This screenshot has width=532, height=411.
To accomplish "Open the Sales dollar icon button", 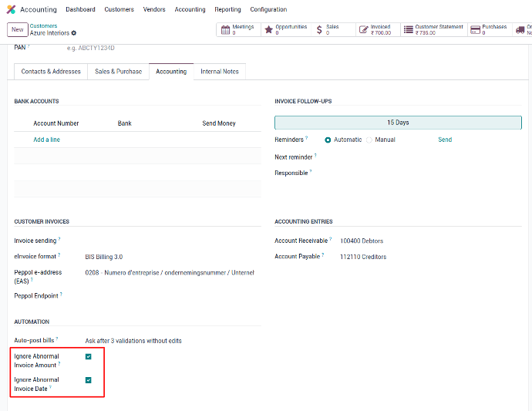I will click(x=319, y=30).
